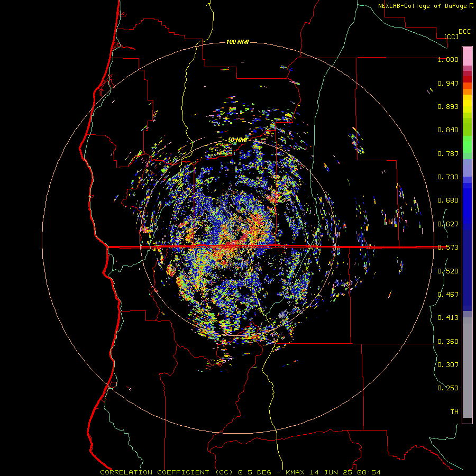Click the 0.733 scale value
This screenshot has height=476, width=476.
pyautogui.click(x=448, y=177)
